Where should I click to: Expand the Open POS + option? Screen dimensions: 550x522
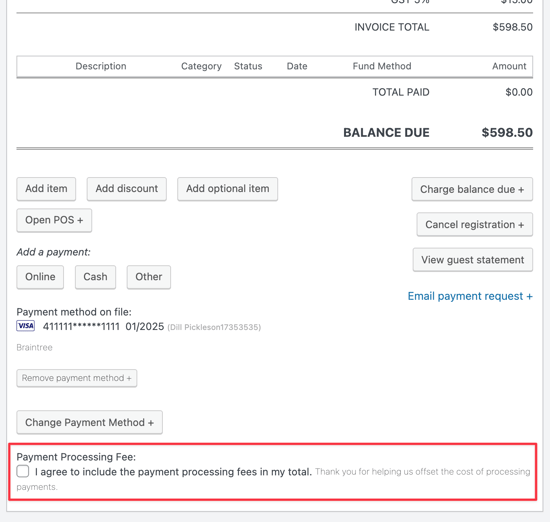[54, 220]
